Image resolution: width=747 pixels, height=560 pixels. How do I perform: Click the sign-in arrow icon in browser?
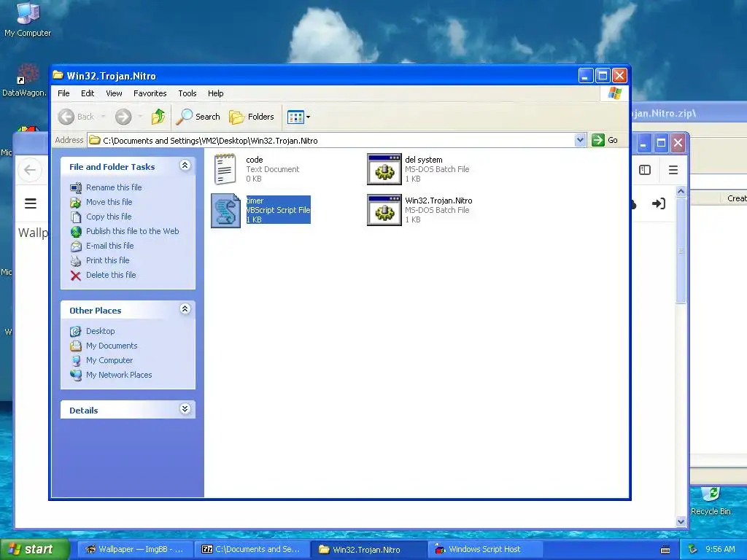[x=659, y=204]
